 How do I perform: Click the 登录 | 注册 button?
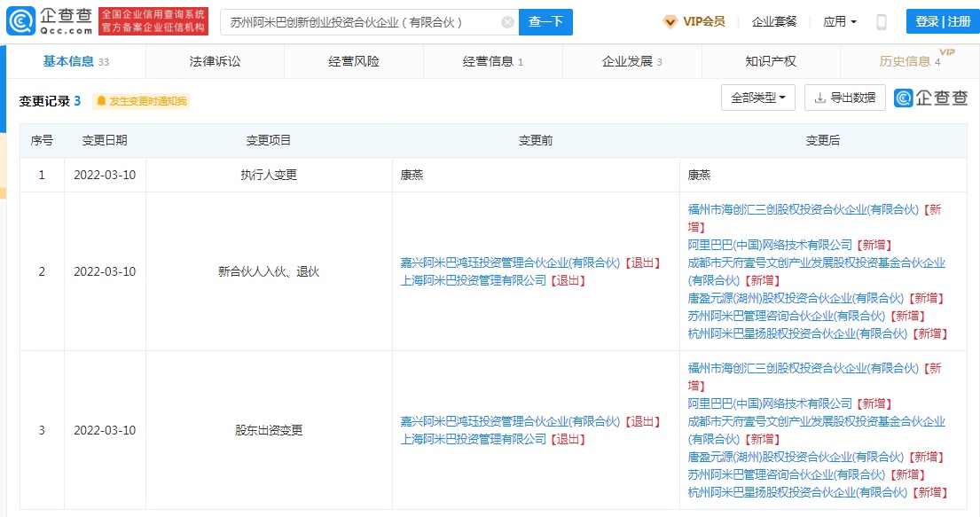942,21
